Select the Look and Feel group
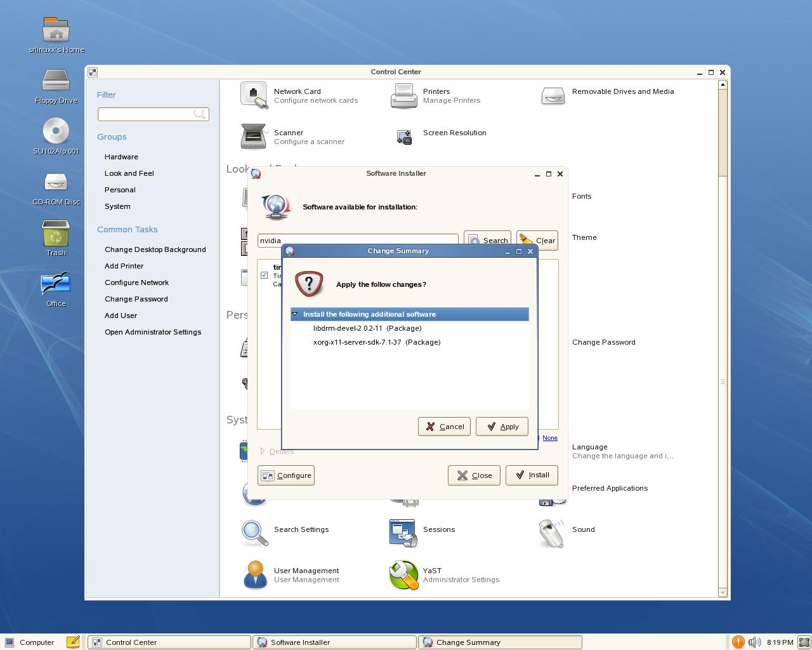This screenshot has width=812, height=650. tap(129, 173)
